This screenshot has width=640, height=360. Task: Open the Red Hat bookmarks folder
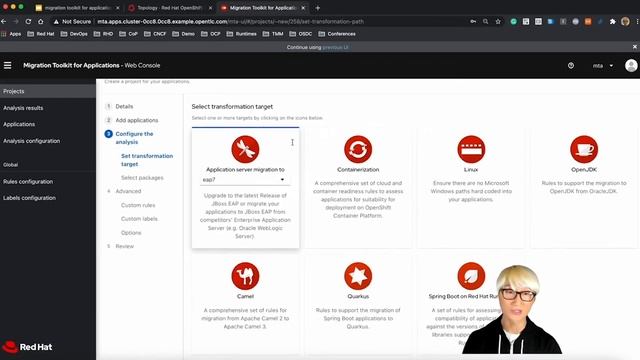(41, 34)
